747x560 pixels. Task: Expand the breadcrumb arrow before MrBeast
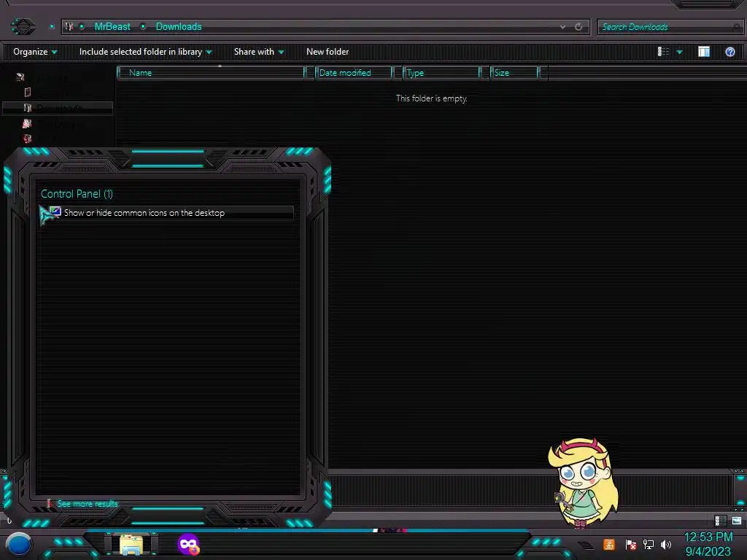pos(82,27)
